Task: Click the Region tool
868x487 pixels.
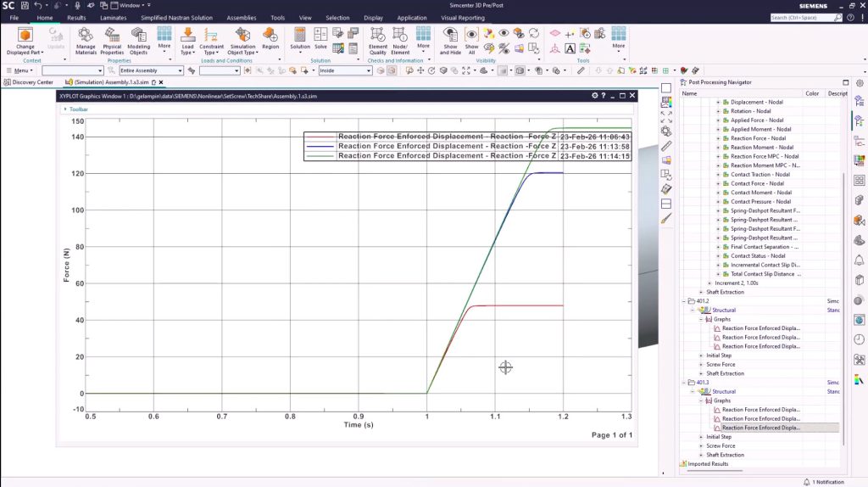Action: click(270, 38)
